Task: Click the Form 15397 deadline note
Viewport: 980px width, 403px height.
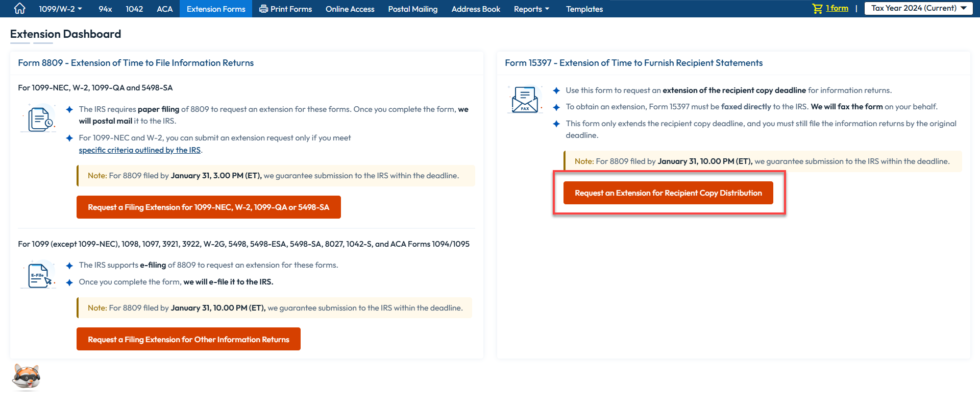Action: [763, 161]
